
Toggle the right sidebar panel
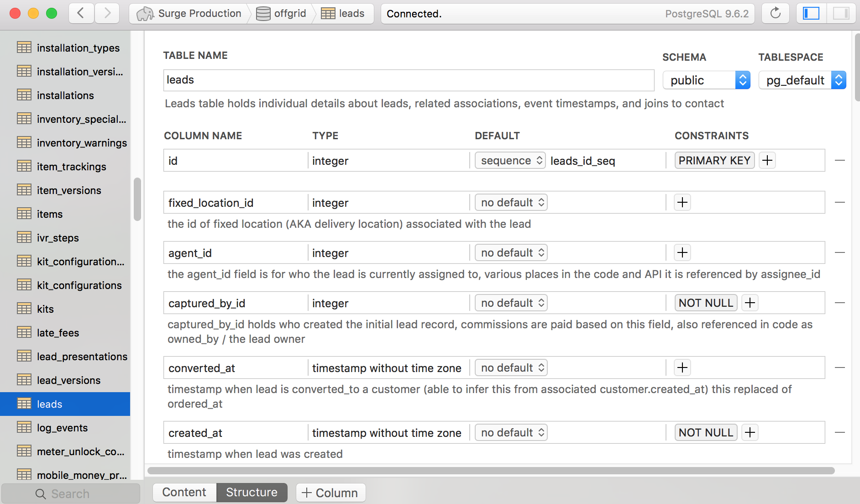(x=841, y=13)
